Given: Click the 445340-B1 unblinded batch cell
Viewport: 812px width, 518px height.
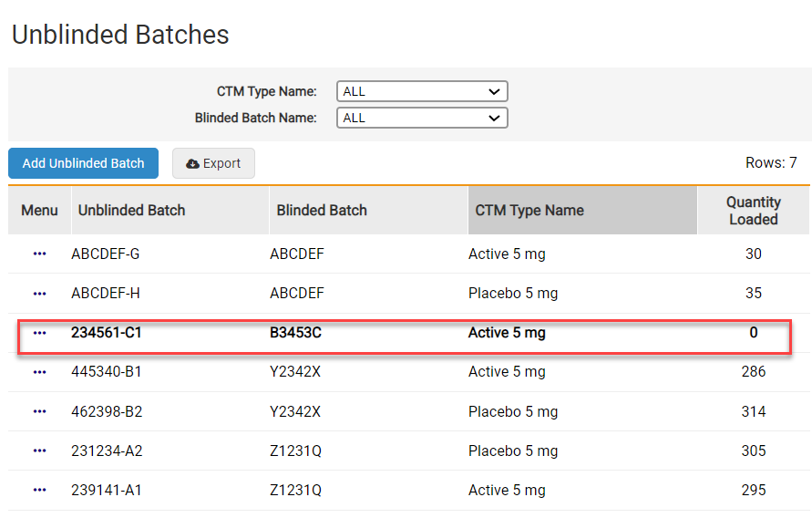Looking at the screenshot, I should point(107,372).
